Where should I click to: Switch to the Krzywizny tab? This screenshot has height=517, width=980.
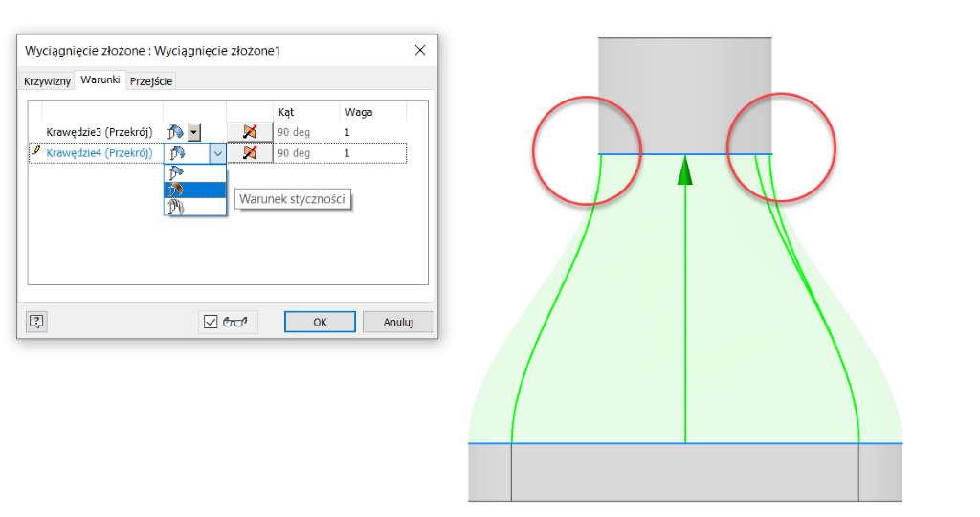pyautogui.click(x=47, y=81)
